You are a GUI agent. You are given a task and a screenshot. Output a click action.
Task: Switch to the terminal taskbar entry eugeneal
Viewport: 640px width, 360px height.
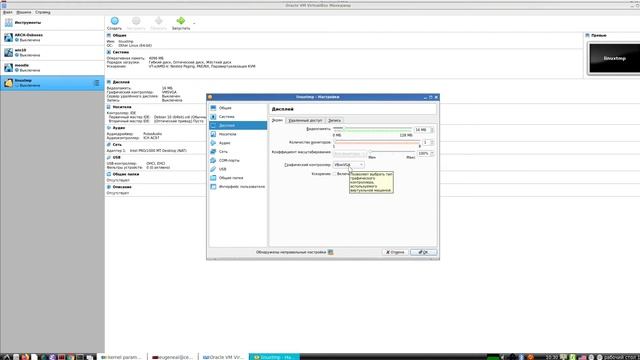coord(172,357)
